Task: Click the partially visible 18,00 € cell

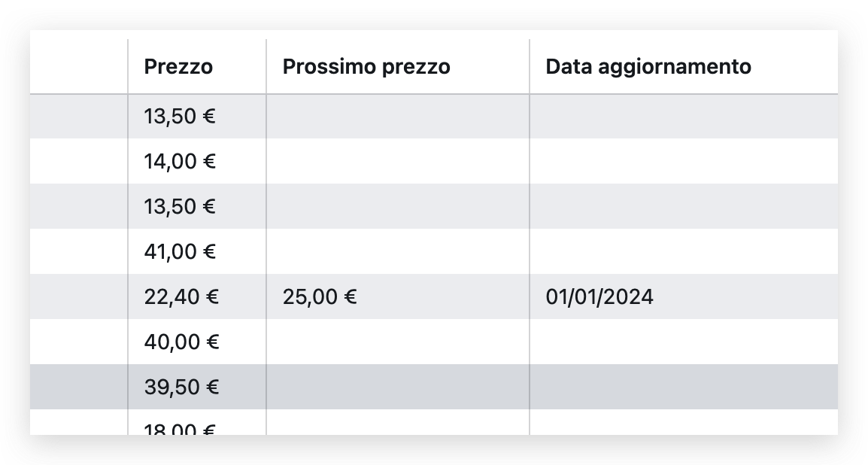Action: tap(180, 427)
